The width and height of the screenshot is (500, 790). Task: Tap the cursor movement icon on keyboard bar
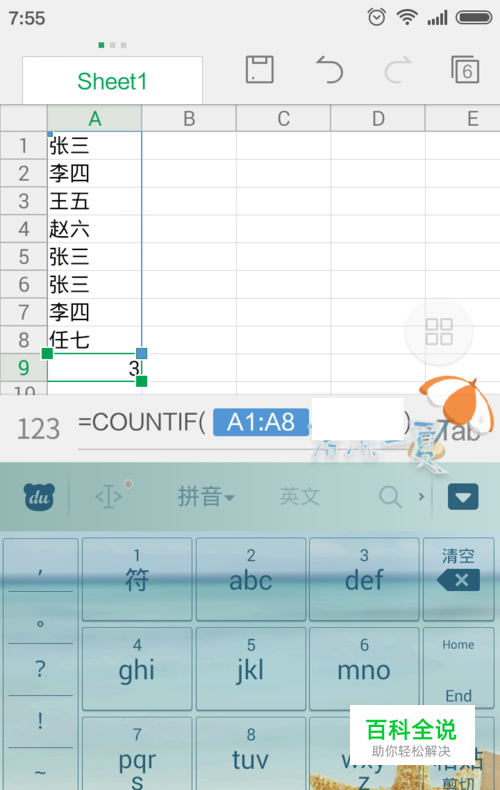coord(109,497)
